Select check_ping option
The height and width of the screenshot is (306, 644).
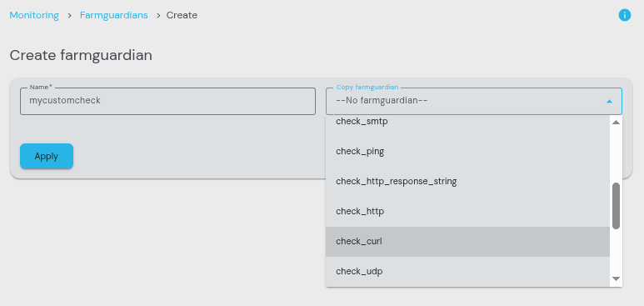tap(467, 152)
